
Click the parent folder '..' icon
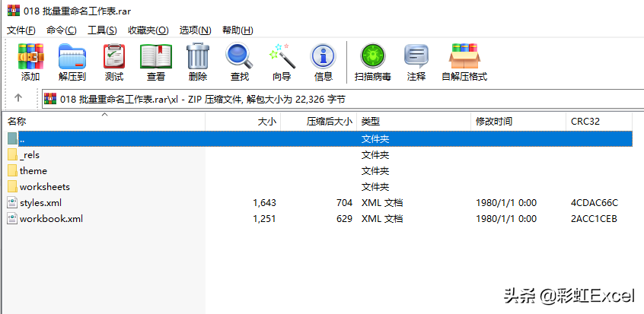pos(12,138)
